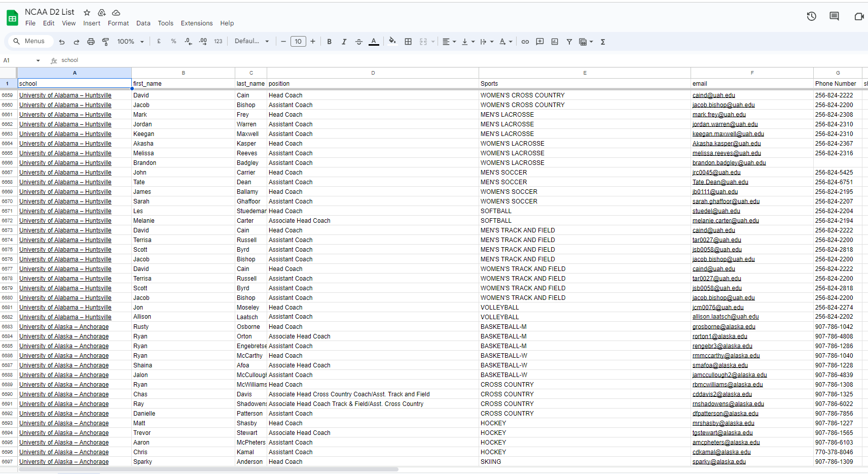Create a filter with funnel icon

(x=569, y=42)
